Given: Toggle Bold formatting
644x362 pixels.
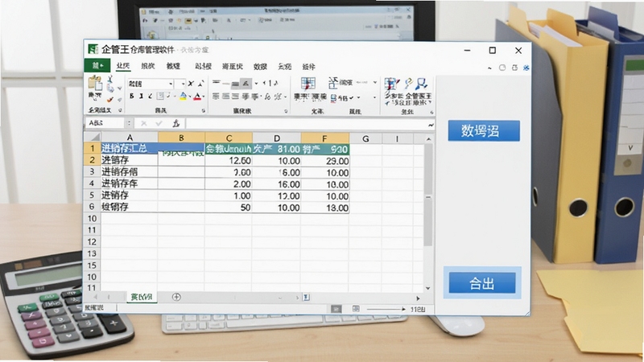Looking at the screenshot, I should tap(131, 96).
